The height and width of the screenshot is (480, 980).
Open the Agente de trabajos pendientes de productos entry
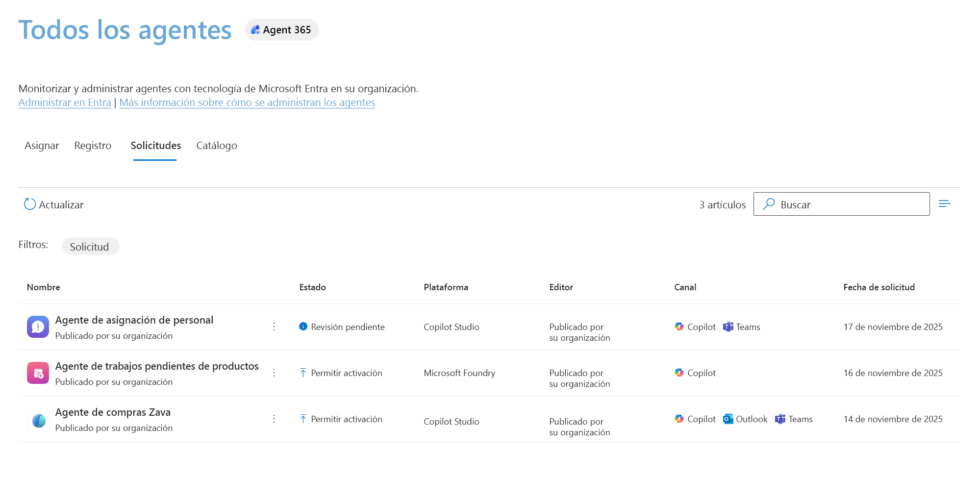tap(157, 366)
